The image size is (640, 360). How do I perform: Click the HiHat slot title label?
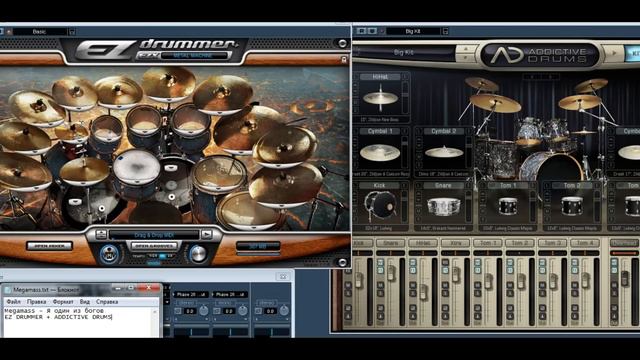pyautogui.click(x=380, y=77)
